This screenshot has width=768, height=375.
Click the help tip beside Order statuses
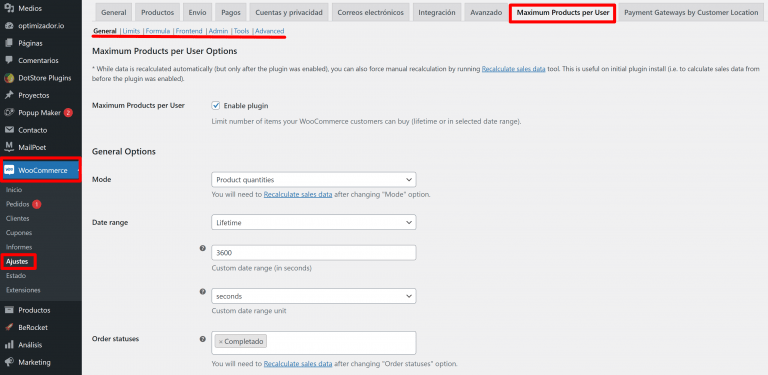click(x=203, y=339)
